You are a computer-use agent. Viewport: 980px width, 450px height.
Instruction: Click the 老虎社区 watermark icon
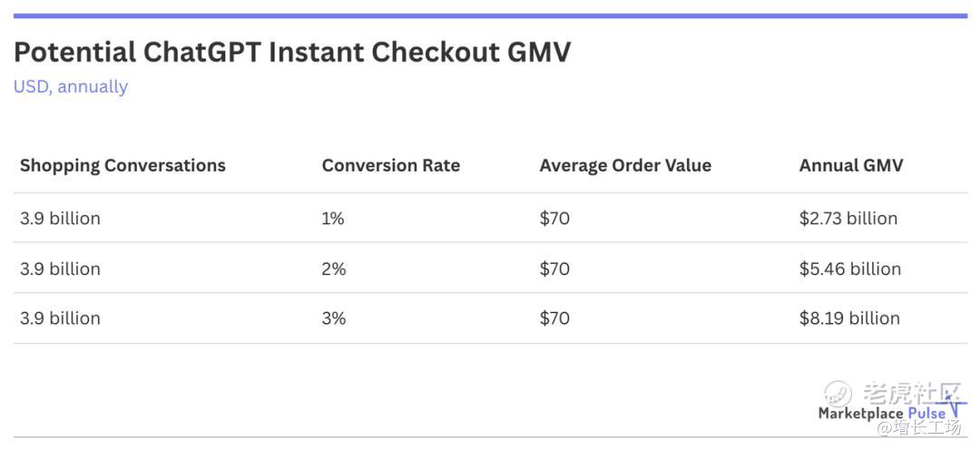tap(838, 394)
